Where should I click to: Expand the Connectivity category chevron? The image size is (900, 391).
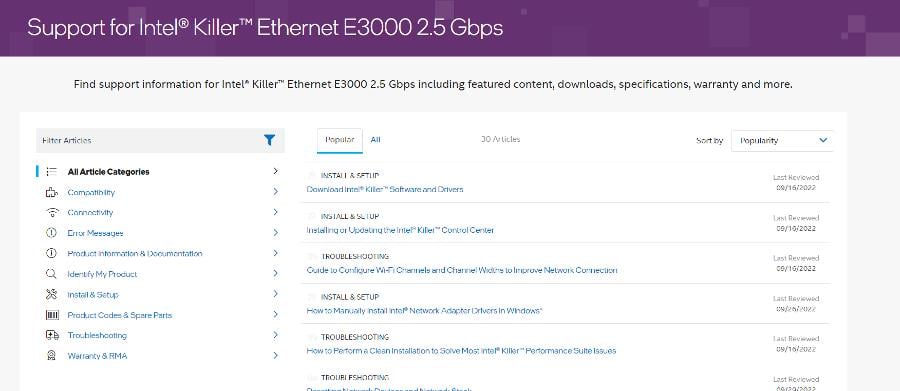[x=276, y=212]
